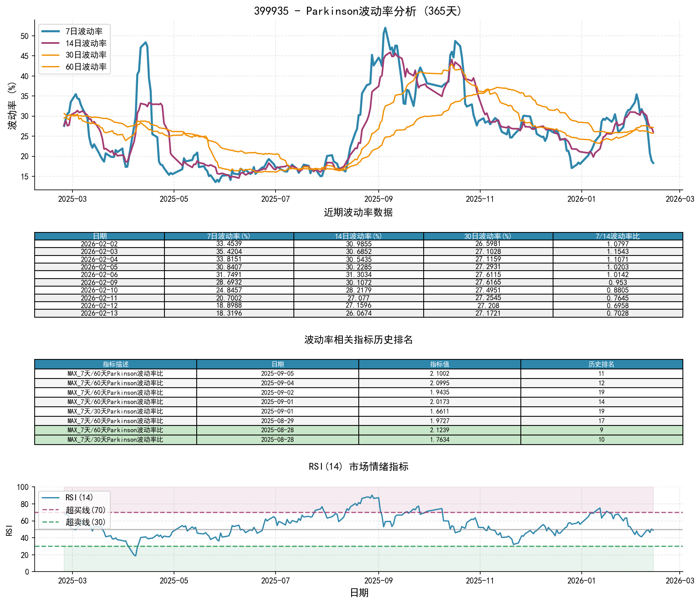Image resolution: width=700 pixels, height=603 pixels.
Task: Click the 60日波动率 legend label
Action: [86, 67]
